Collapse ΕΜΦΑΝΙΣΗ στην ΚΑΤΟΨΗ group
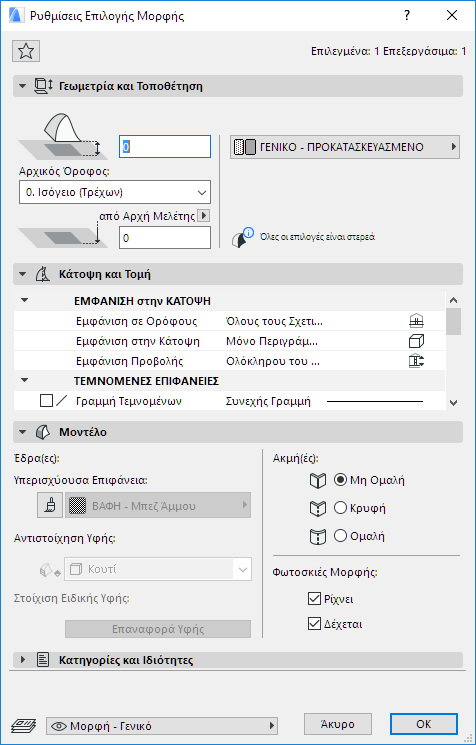 click(x=25, y=301)
